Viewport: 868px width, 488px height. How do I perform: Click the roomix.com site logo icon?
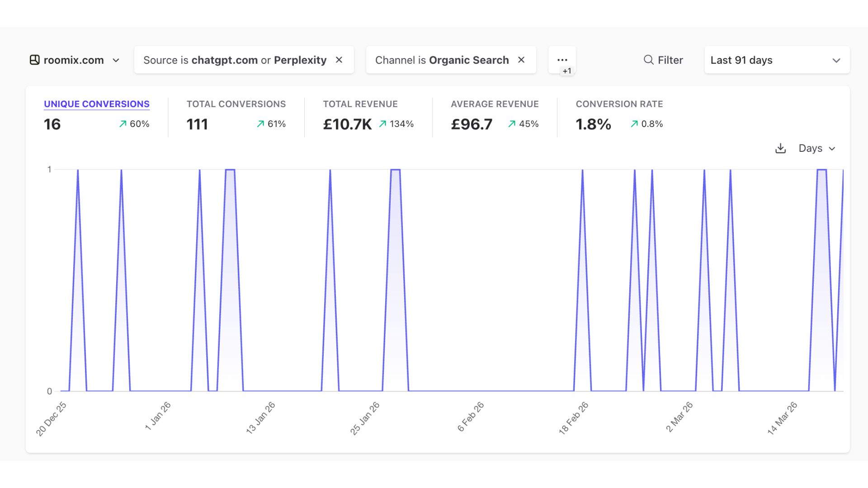pos(35,60)
